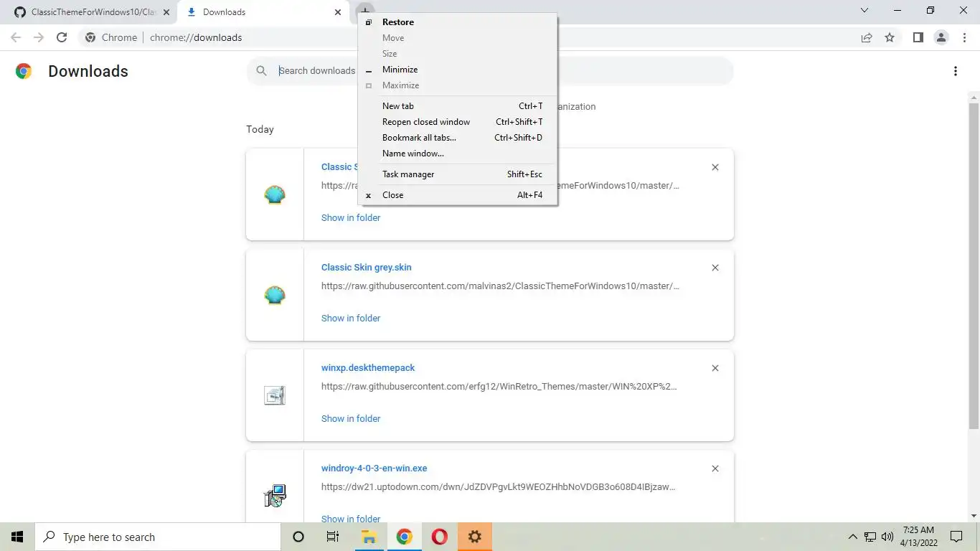Go back with the browser back arrow

click(x=16, y=38)
